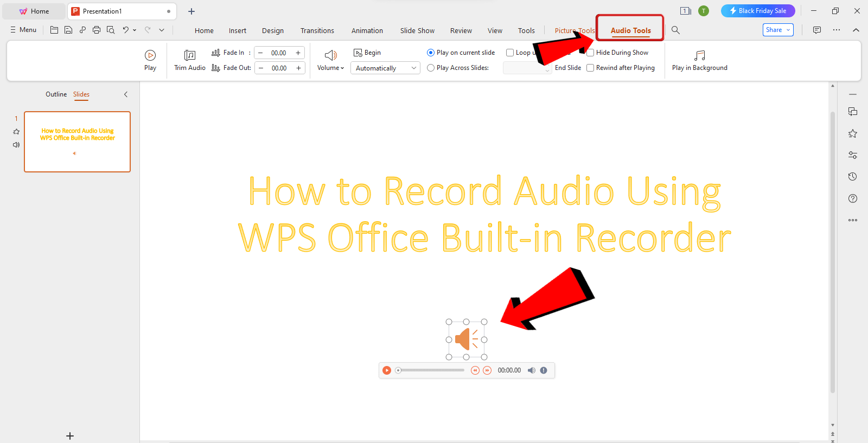Click the Redo arrow
This screenshot has width=868, height=443.
(148, 30)
